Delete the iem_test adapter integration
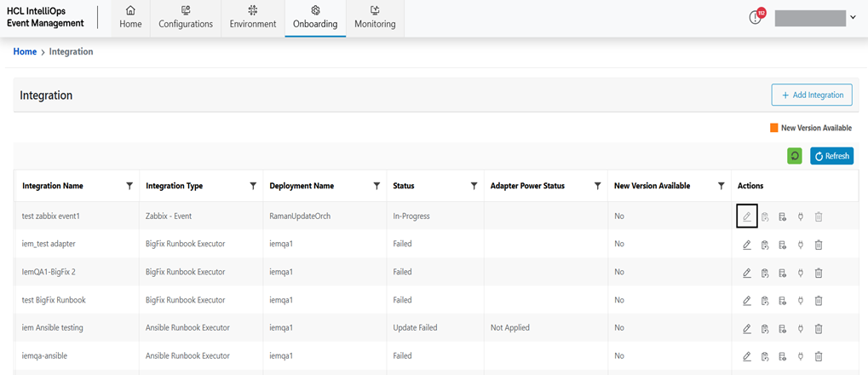Screen dimensions: 868x375 coord(819,245)
